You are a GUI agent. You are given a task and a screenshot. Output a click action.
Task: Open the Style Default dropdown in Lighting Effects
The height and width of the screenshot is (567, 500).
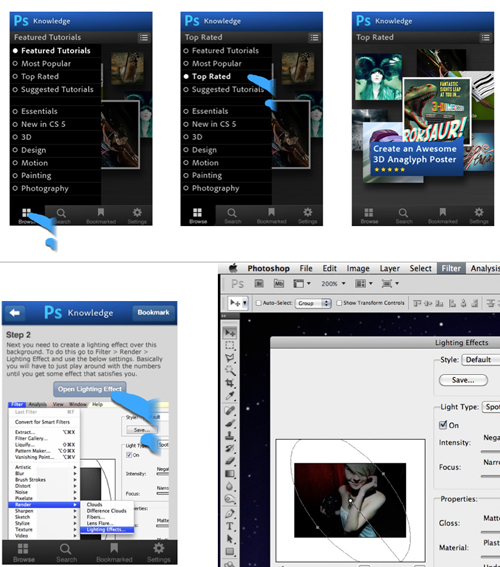[x=481, y=360]
